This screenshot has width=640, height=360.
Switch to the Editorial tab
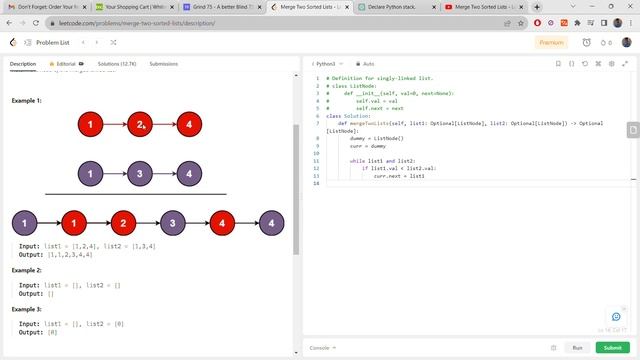[x=66, y=64]
